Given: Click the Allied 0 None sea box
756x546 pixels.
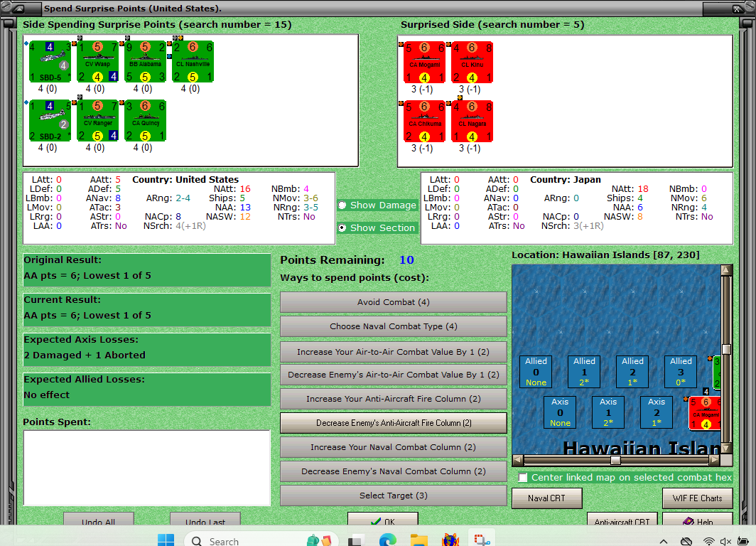Looking at the screenshot, I should [536, 372].
